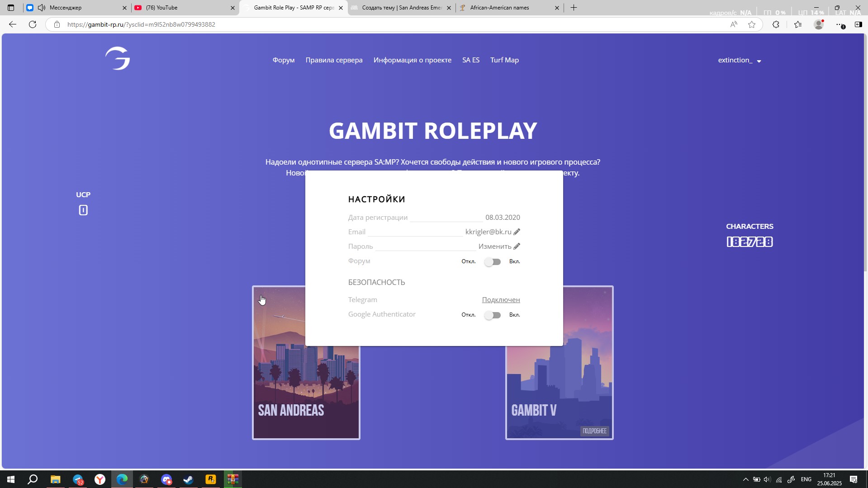Open the Gambit V card
Screen dimensions: 868x488
point(560,363)
